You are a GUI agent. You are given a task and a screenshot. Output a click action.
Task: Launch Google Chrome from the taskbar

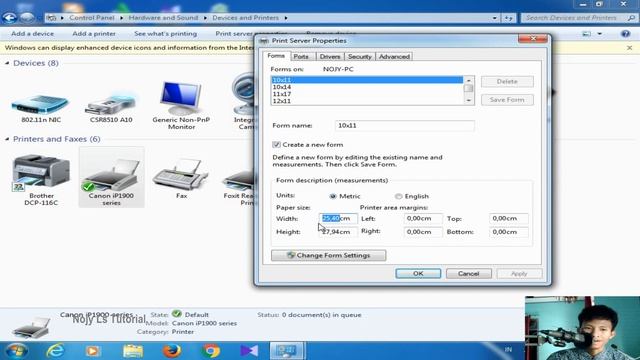click(x=211, y=351)
